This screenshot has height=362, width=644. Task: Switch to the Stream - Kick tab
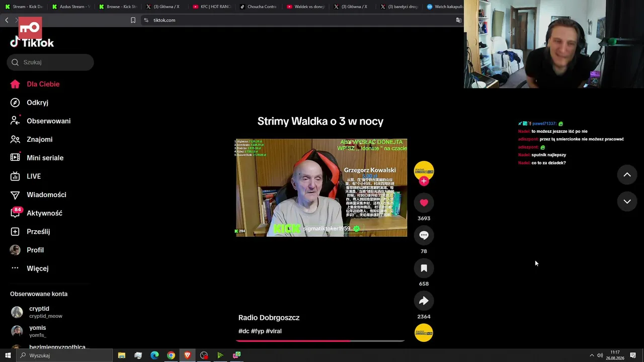tap(24, 7)
